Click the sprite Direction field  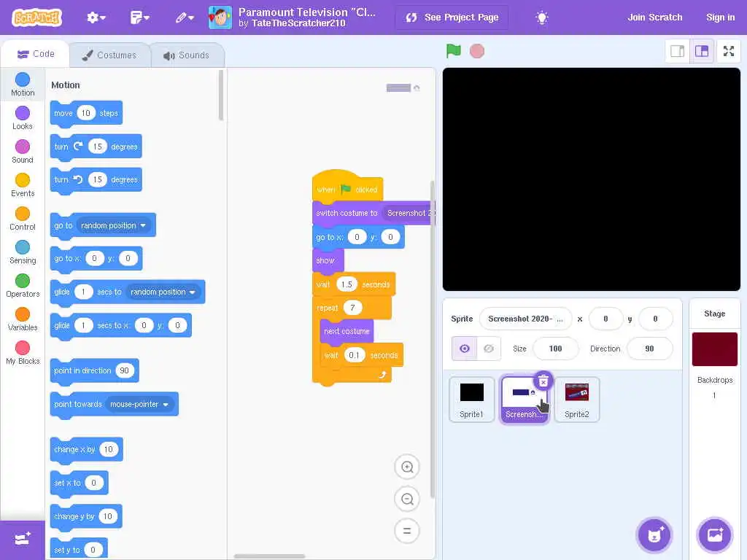pyautogui.click(x=649, y=349)
